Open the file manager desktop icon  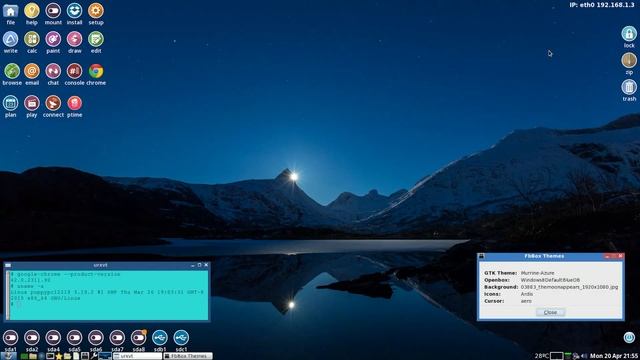click(11, 11)
